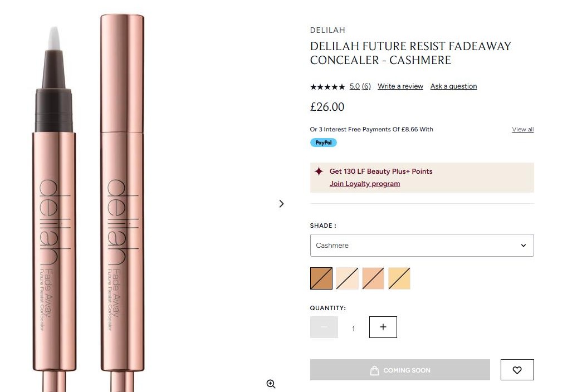Viewport: 582px width, 392px height.
Task: Click the star rating icons
Action: (x=327, y=87)
